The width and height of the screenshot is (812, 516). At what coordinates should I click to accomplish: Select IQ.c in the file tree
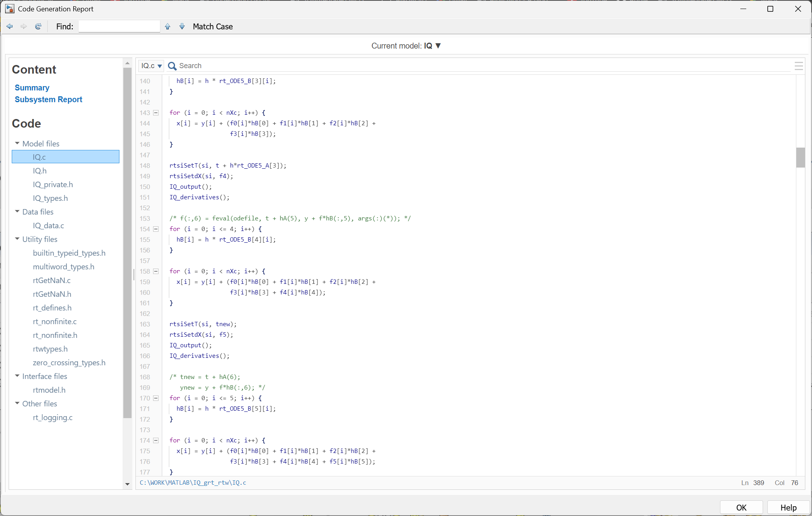pyautogui.click(x=66, y=157)
